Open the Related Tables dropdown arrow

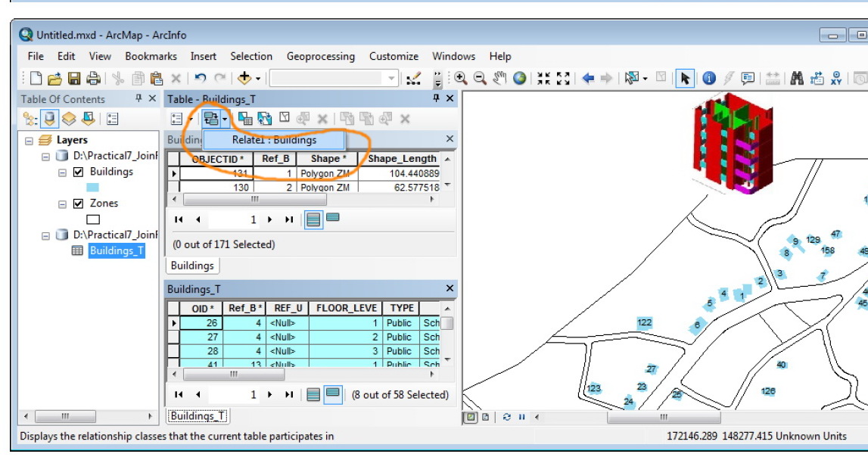coord(224,119)
